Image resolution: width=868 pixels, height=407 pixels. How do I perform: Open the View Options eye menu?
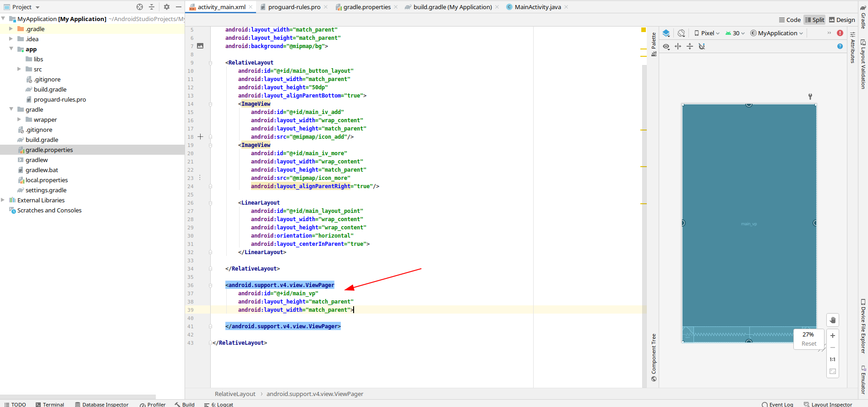pos(666,46)
